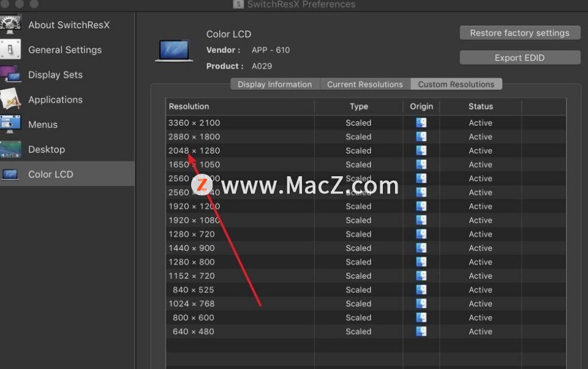Screen dimensions: 588x369
Task: Click the Color LCD laptop thumbnail in header
Action: click(174, 50)
